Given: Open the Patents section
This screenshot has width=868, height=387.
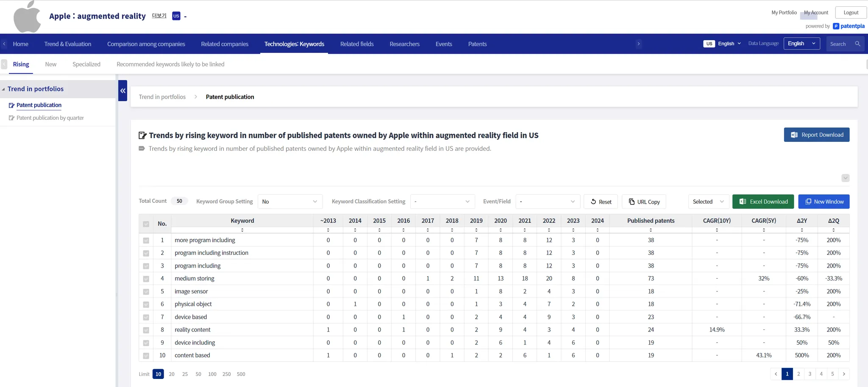Looking at the screenshot, I should pyautogui.click(x=477, y=44).
